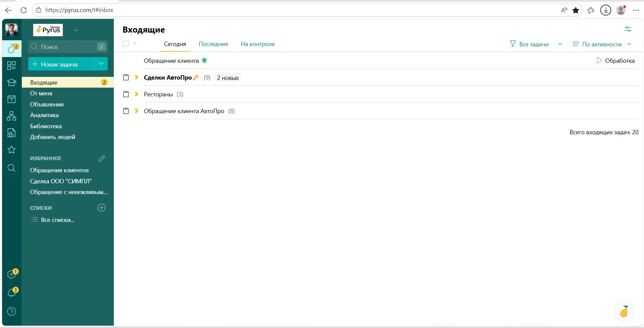644x328 pixels.
Task: Open the inbox settings sliders icon
Action: click(628, 29)
